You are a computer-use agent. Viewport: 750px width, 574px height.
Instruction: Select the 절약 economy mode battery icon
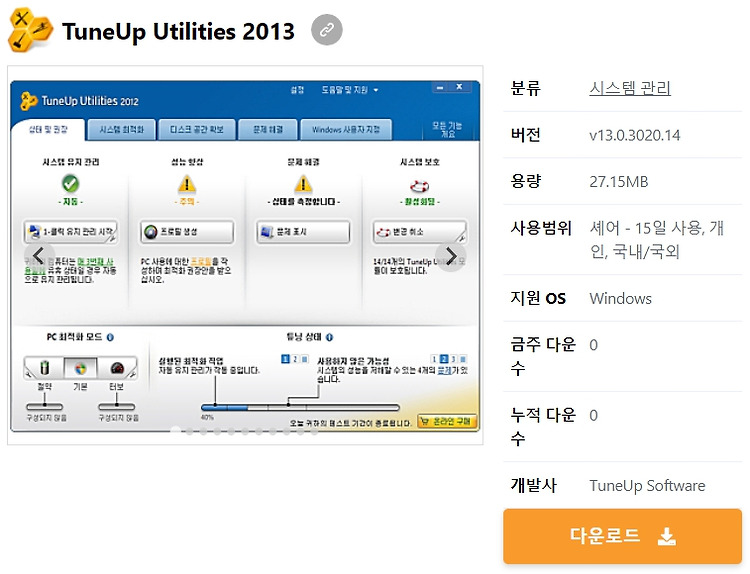[x=44, y=368]
